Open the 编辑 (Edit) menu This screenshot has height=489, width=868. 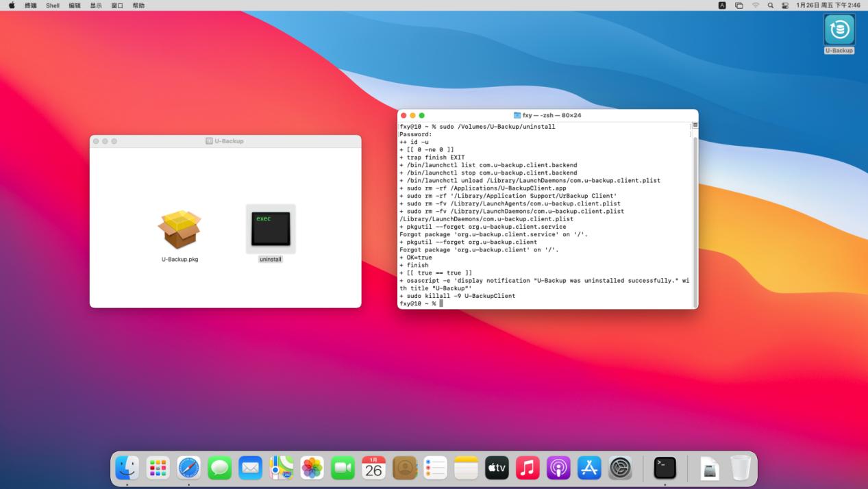pyautogui.click(x=75, y=5)
